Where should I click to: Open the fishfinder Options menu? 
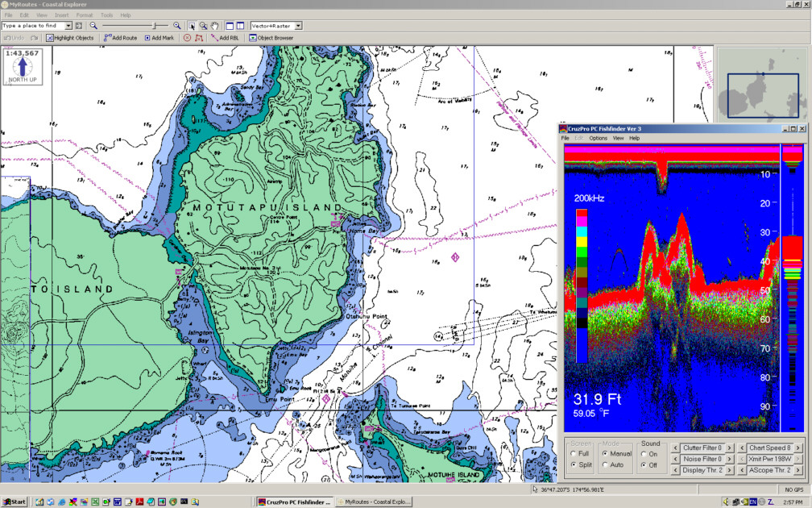(599, 137)
